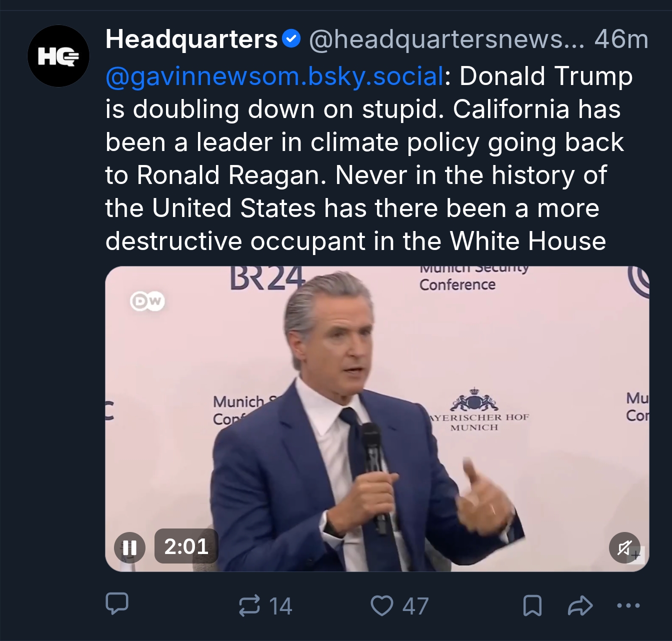Image resolution: width=672 pixels, height=641 pixels.
Task: Open the @headquartersnews handle link
Action: coord(446,39)
